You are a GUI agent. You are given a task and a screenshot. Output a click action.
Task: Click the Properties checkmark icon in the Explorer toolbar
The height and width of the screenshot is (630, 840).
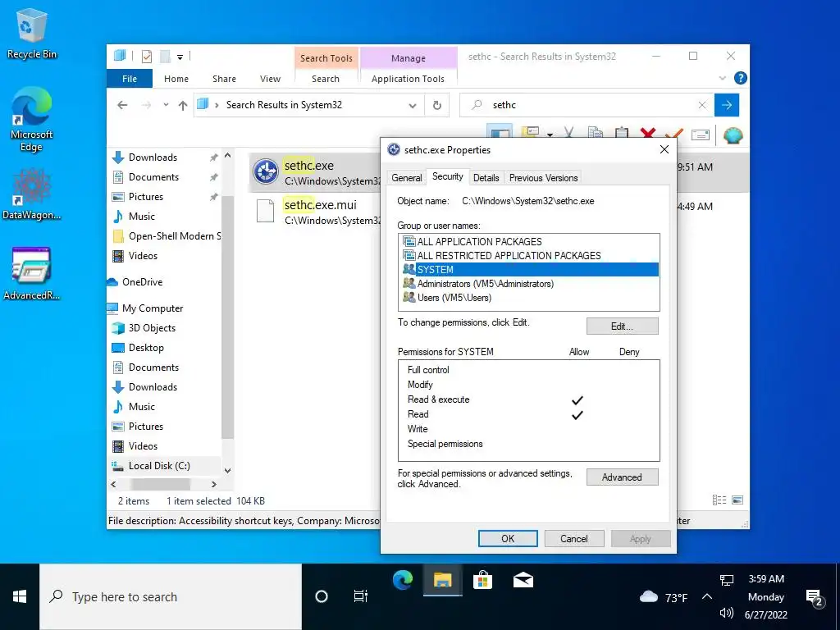pos(674,134)
